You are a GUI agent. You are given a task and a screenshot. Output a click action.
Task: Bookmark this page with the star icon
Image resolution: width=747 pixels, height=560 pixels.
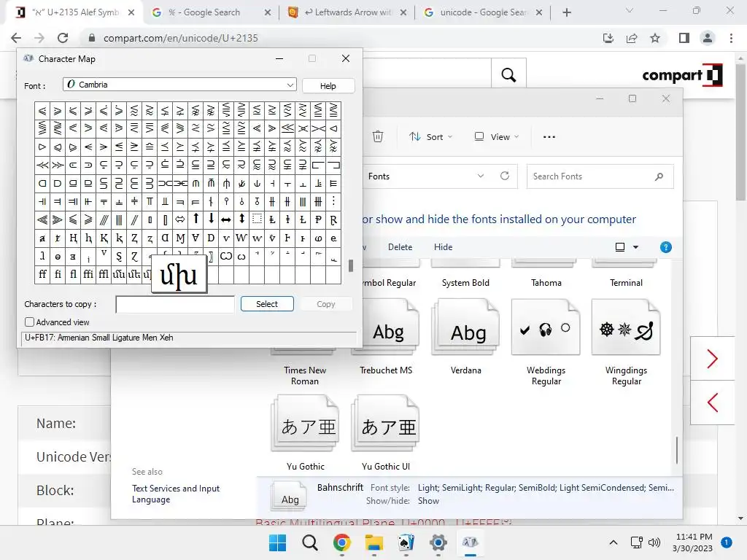[655, 38]
